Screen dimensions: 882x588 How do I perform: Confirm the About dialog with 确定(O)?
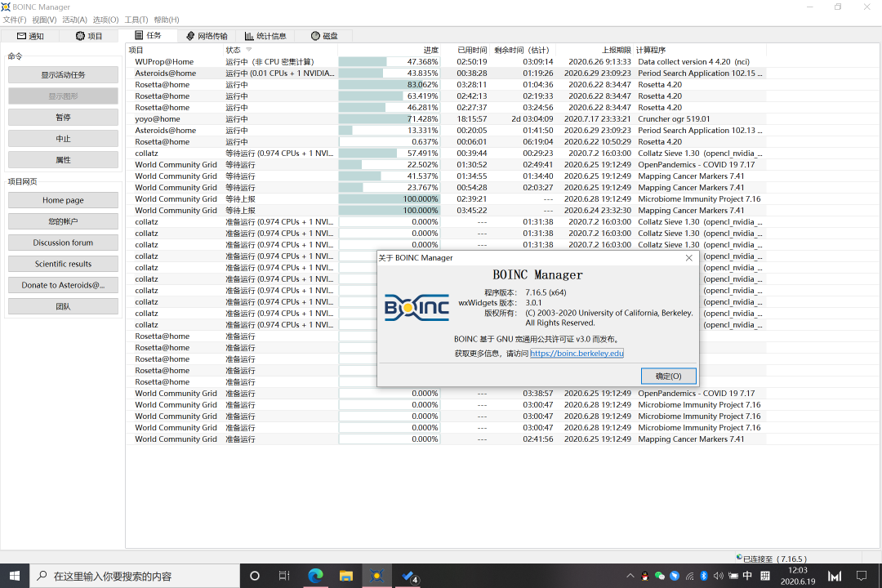pos(668,376)
